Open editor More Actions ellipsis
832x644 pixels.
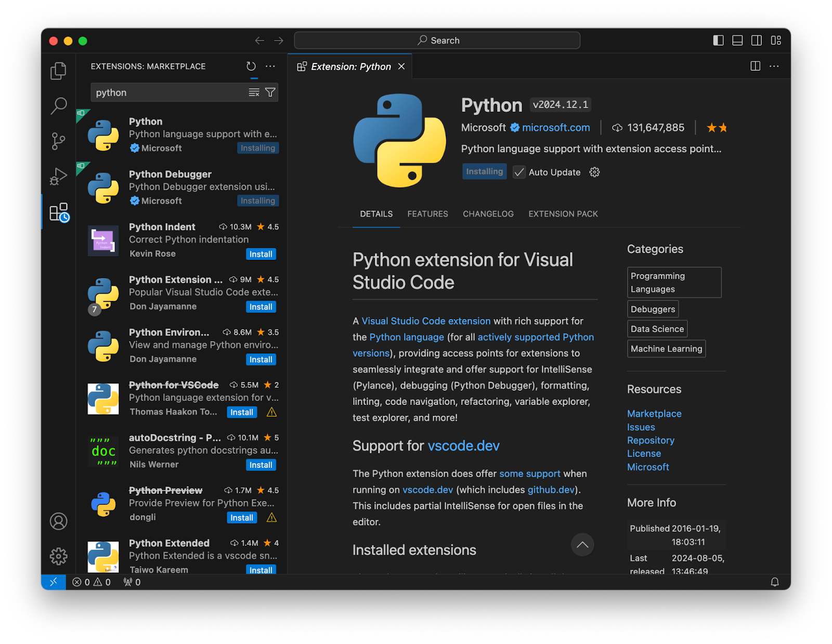(x=774, y=66)
